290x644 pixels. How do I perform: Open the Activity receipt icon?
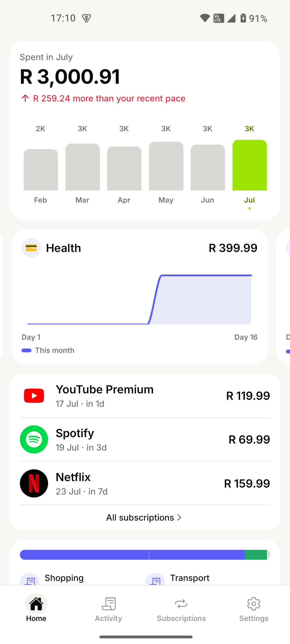tap(109, 604)
